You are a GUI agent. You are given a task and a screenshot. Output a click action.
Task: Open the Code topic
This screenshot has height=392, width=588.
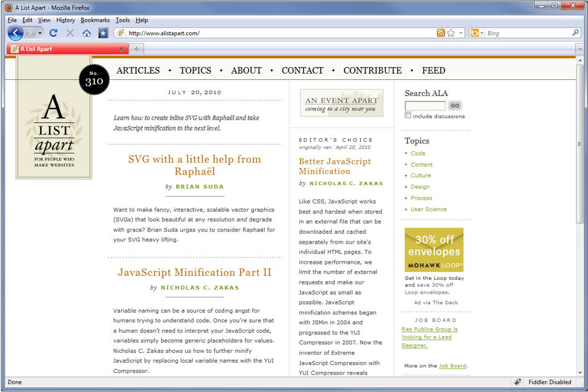pyautogui.click(x=418, y=153)
